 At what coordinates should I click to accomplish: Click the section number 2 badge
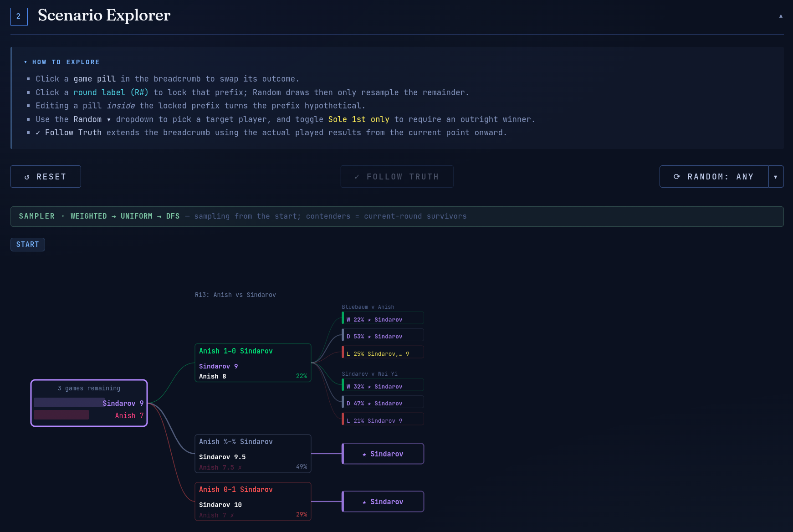pyautogui.click(x=19, y=16)
